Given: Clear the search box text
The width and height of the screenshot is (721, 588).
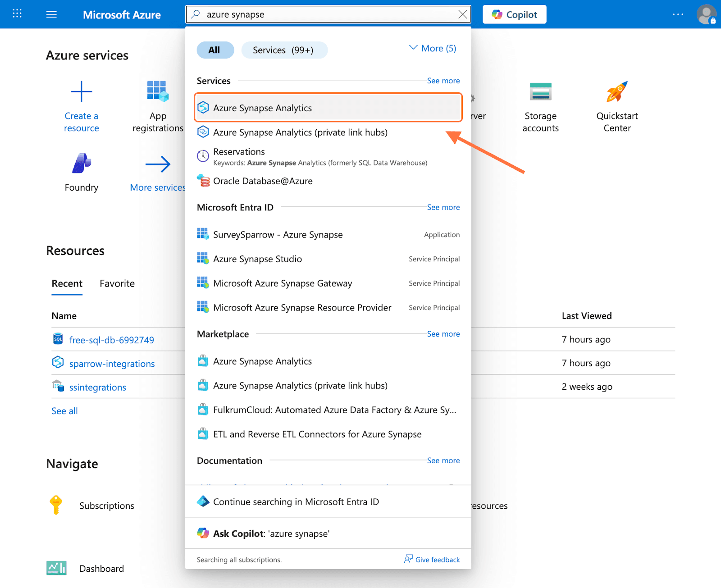Looking at the screenshot, I should tap(462, 14).
